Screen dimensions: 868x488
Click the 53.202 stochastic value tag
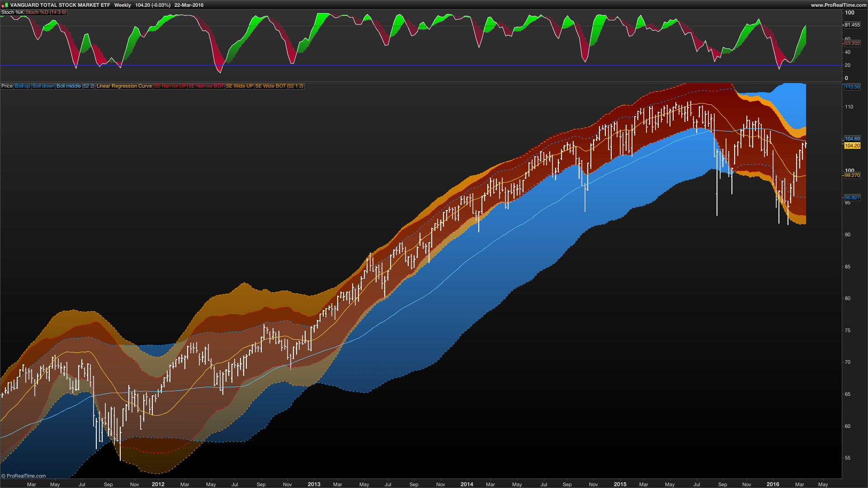pyautogui.click(x=852, y=43)
